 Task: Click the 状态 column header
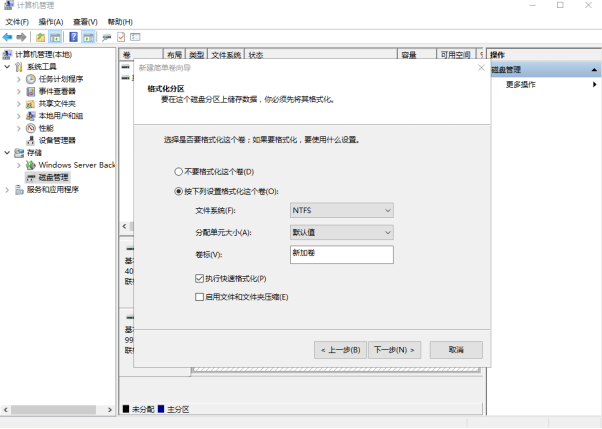pyautogui.click(x=321, y=55)
